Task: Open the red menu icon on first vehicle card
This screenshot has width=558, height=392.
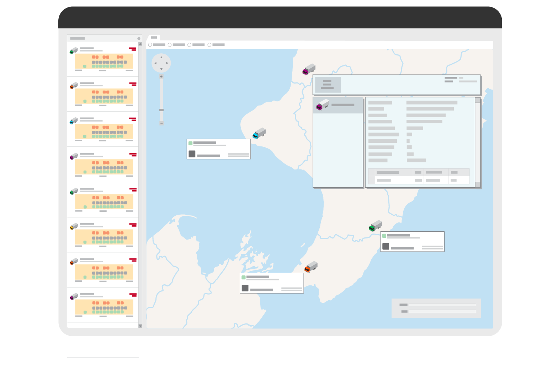Action: [x=133, y=49]
